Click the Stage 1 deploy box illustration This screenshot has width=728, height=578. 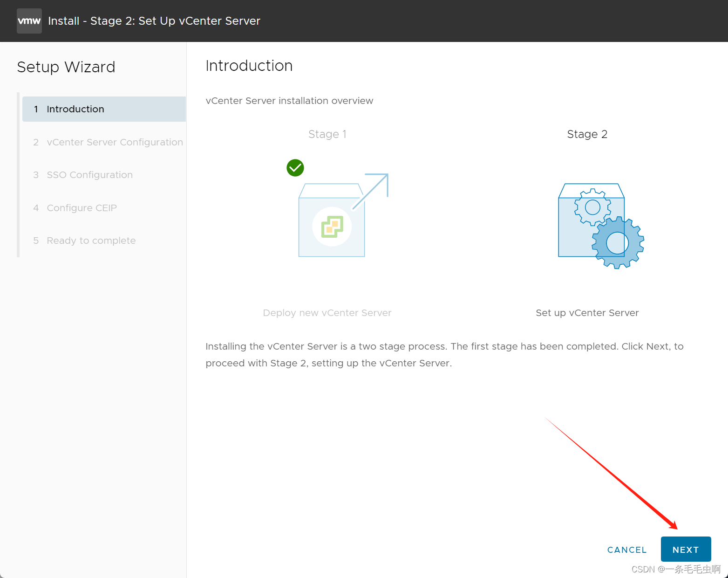click(343, 215)
